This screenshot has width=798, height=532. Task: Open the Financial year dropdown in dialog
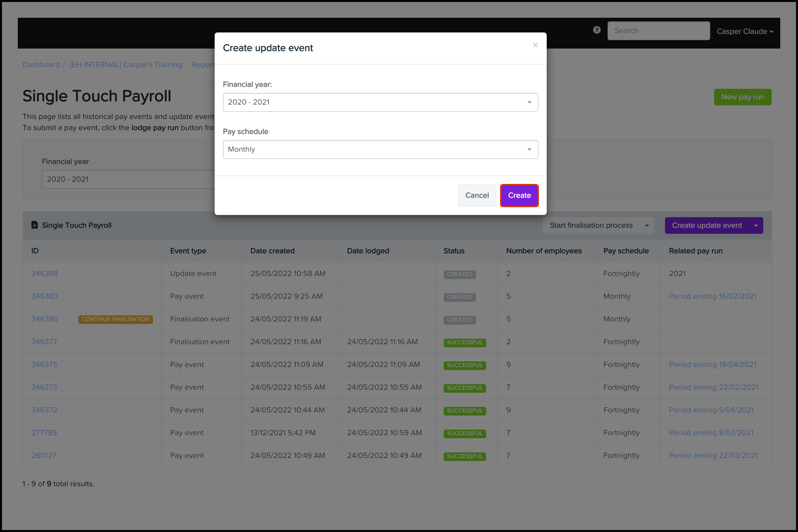pyautogui.click(x=380, y=102)
